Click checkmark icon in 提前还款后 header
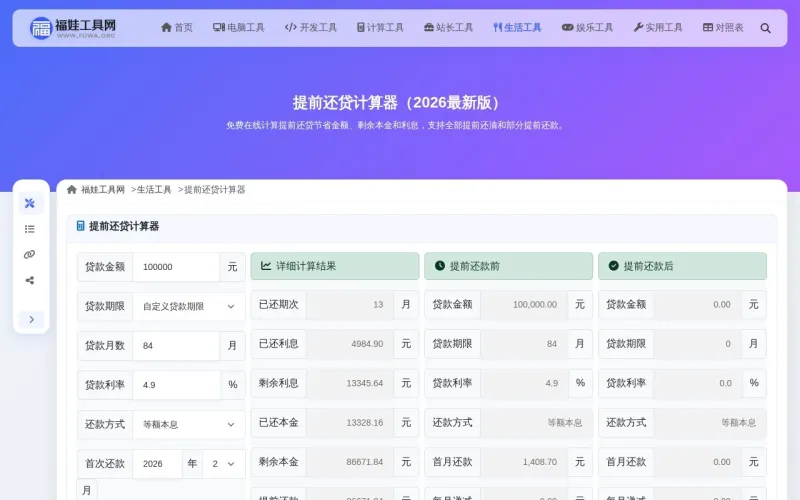 click(613, 266)
